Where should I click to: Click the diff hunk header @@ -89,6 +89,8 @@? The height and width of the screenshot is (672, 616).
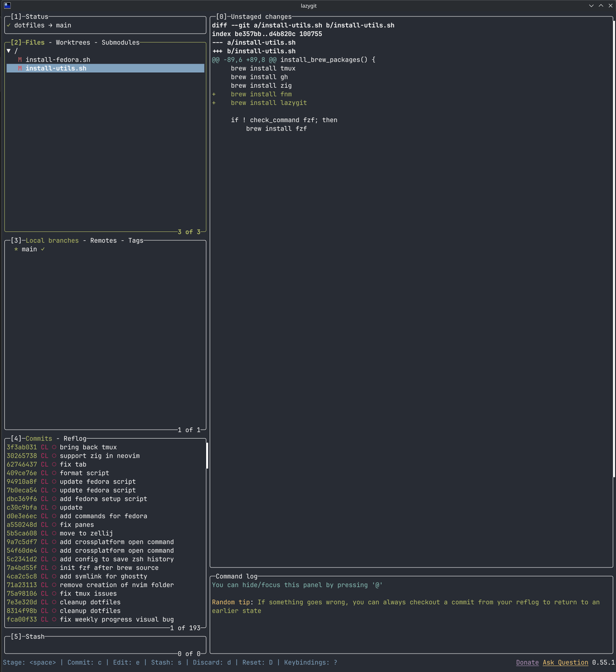pos(244,60)
